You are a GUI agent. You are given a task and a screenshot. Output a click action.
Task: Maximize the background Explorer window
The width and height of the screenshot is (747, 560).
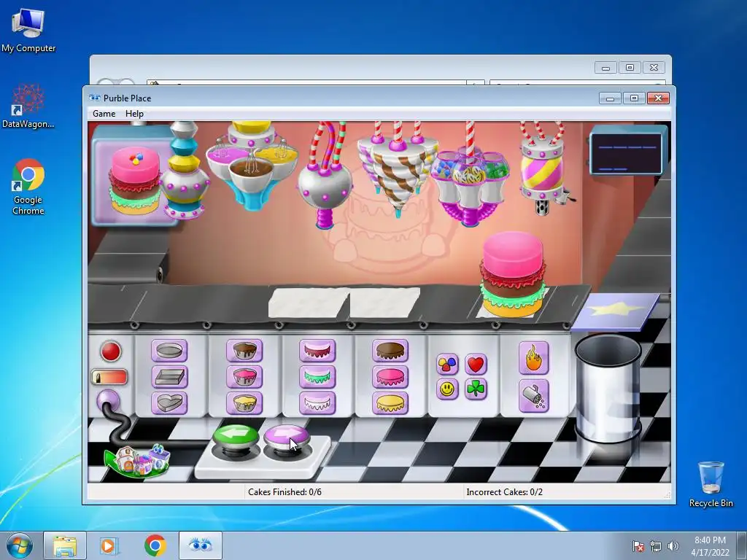click(630, 68)
